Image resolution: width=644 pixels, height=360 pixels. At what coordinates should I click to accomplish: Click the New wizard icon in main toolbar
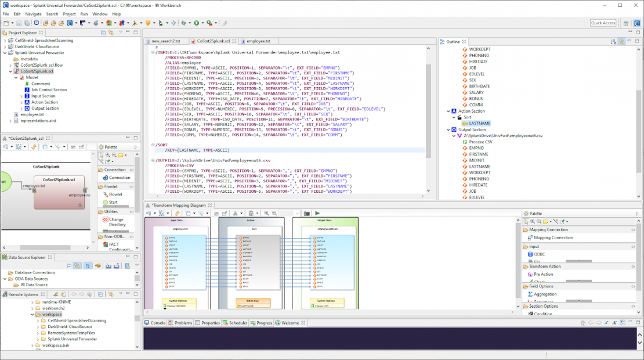[6, 23]
